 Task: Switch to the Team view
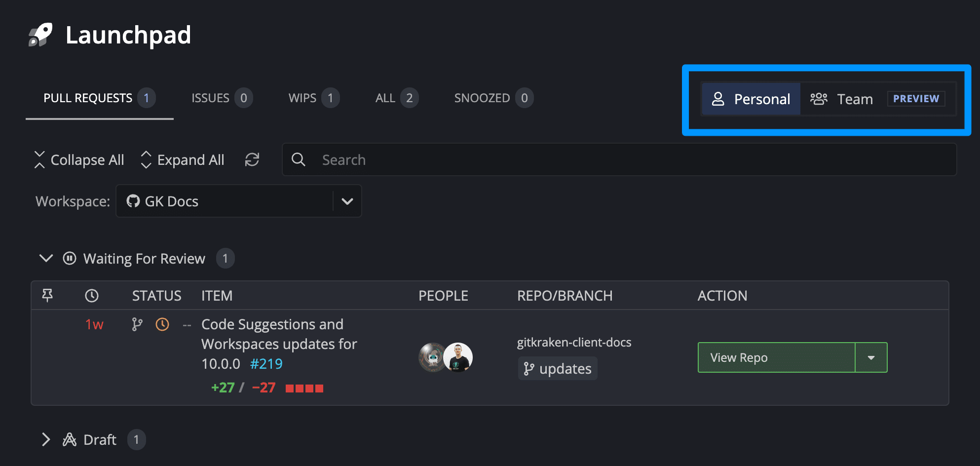click(841, 99)
